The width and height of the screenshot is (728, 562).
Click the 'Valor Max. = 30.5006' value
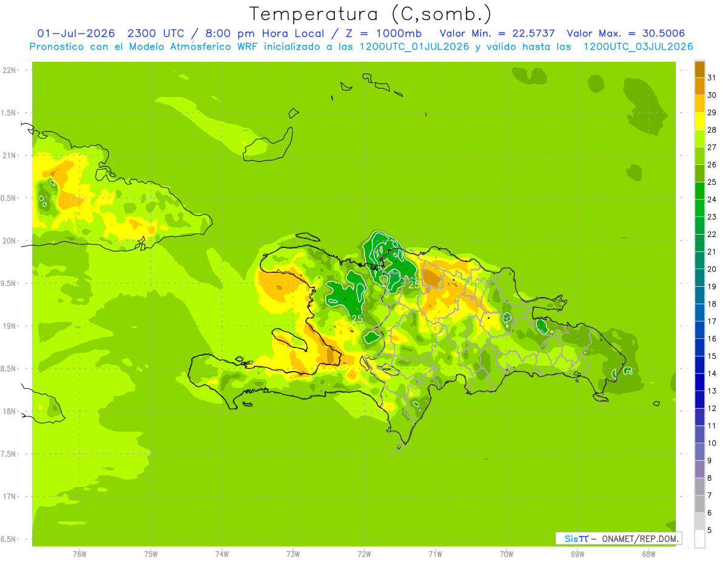tap(625, 33)
